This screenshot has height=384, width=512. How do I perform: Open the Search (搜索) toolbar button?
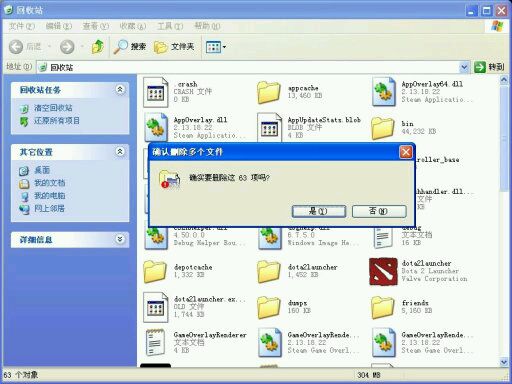[130, 47]
